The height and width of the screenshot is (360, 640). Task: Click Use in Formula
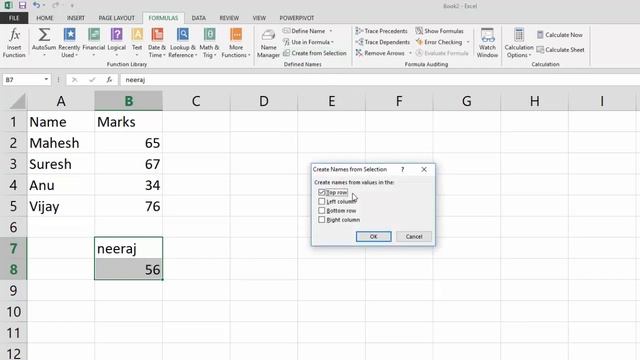coord(309,42)
